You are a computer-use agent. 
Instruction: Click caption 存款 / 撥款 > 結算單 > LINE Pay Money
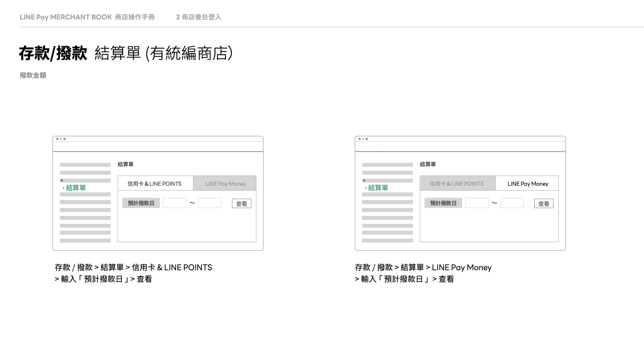coord(423,268)
